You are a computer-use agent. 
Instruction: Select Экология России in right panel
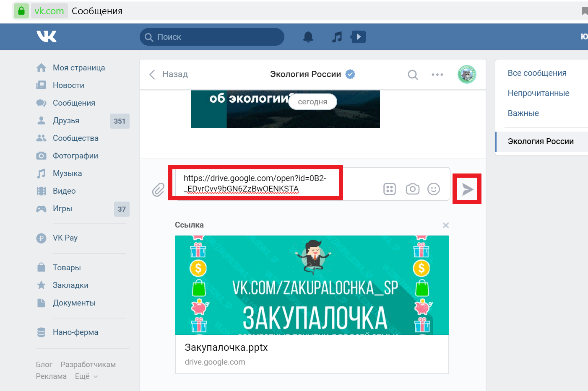pyautogui.click(x=542, y=142)
